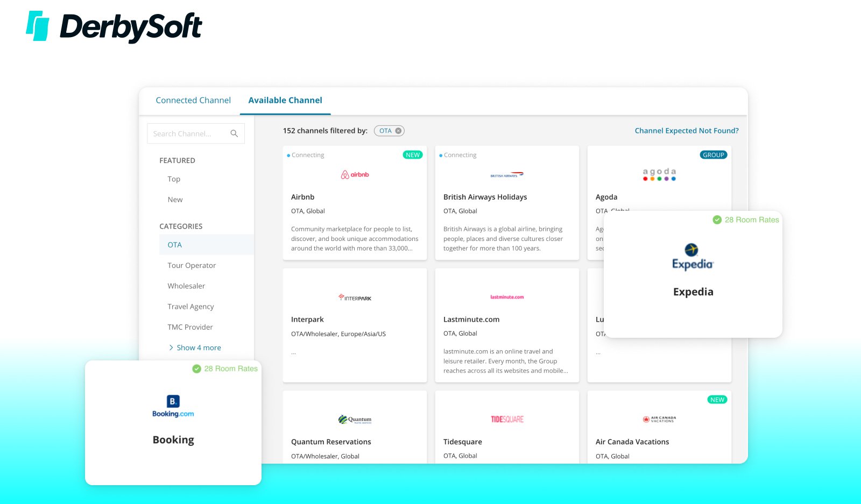Remove the OTA filter chip

(x=398, y=131)
